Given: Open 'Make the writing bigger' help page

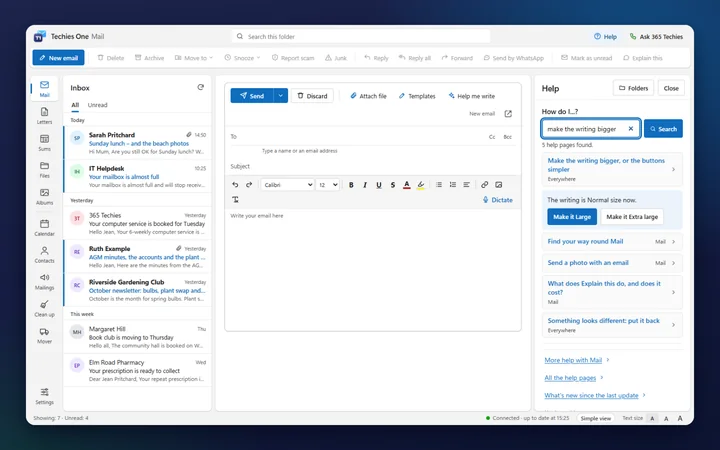Looking at the screenshot, I should click(612, 169).
